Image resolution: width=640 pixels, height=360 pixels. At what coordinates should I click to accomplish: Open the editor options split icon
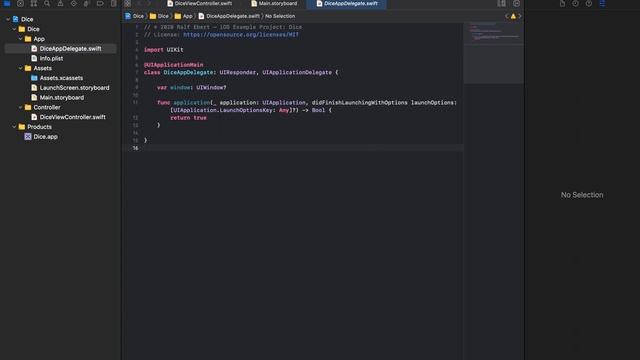pos(501,4)
